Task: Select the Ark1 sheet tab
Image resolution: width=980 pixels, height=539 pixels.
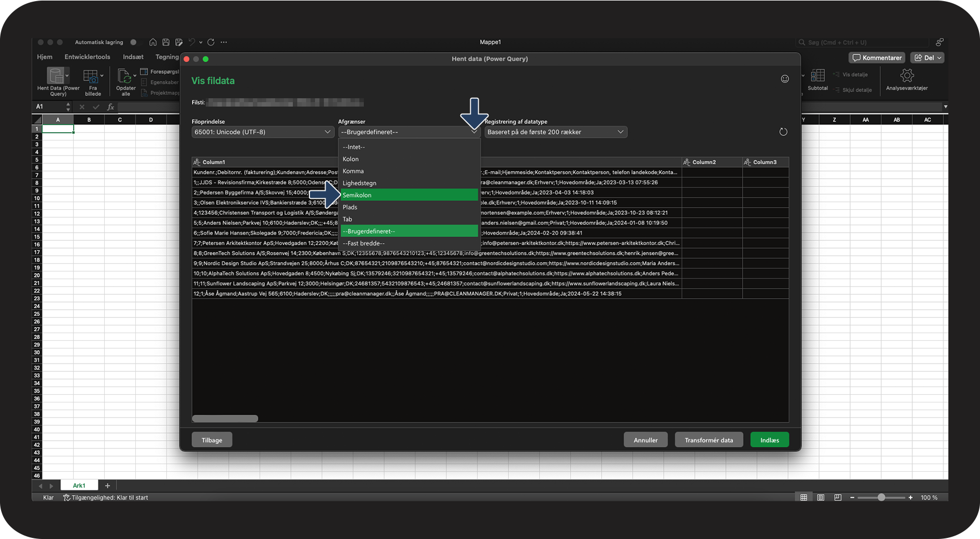Action: [x=79, y=486]
